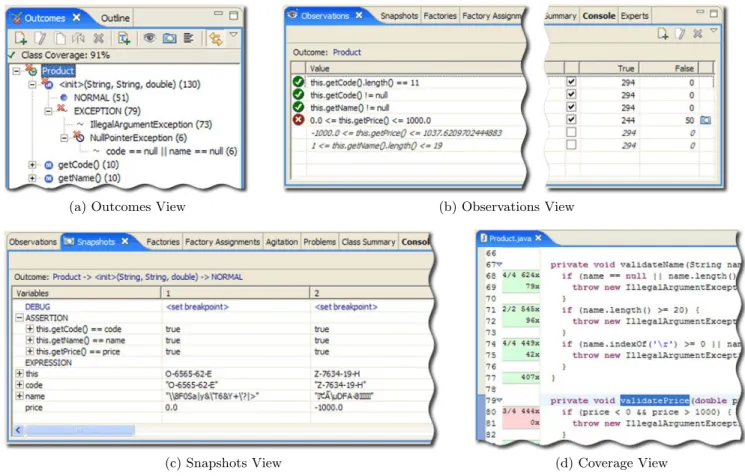
Task: Uncheck the box for this.getName() != null row
Action: pyautogui.click(x=571, y=107)
